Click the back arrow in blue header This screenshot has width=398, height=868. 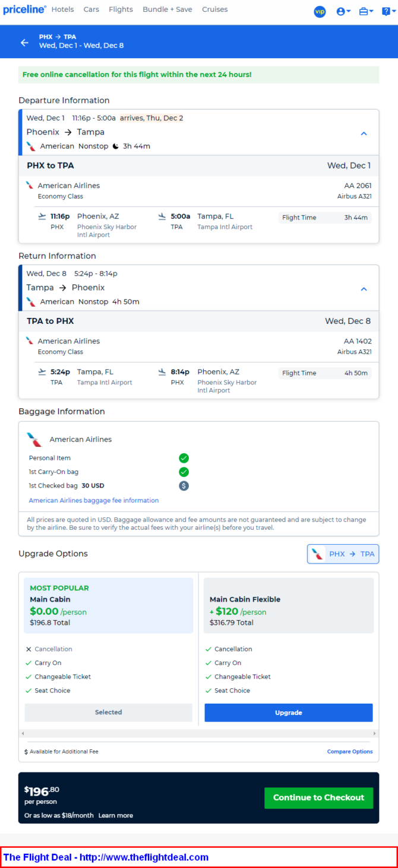pyautogui.click(x=24, y=42)
